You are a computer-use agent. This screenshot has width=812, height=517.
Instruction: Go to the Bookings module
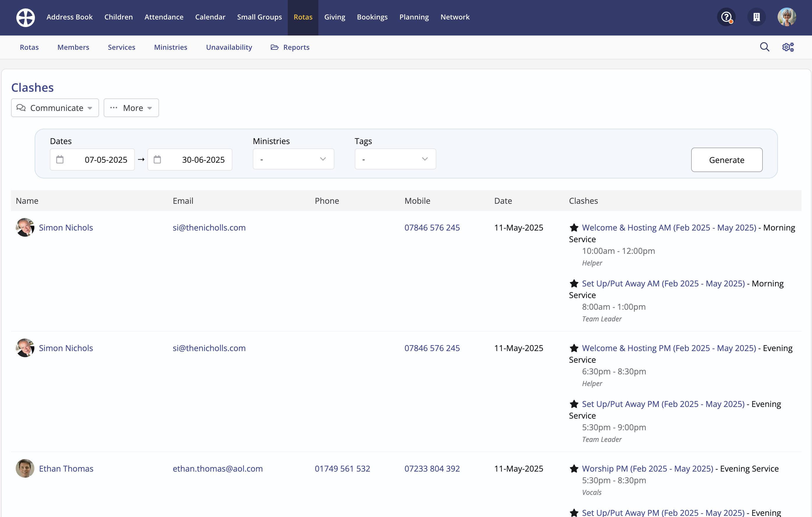372,17
